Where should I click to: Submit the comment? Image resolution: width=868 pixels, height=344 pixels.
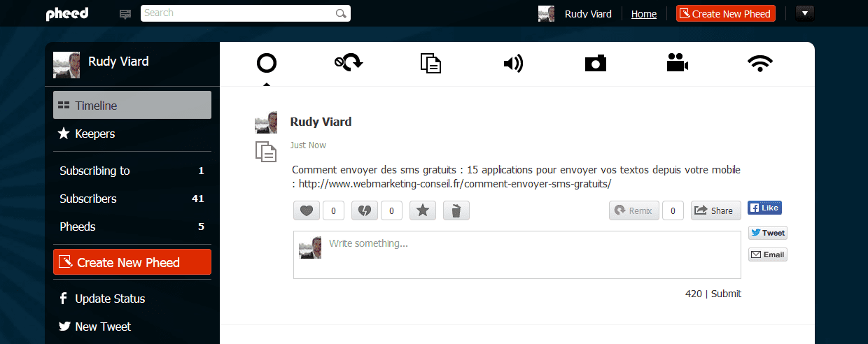(726, 294)
